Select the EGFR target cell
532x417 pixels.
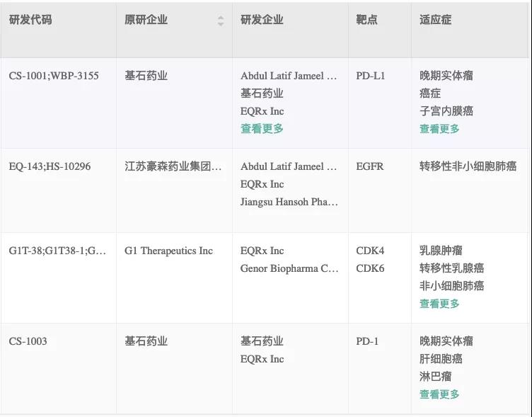pos(370,166)
